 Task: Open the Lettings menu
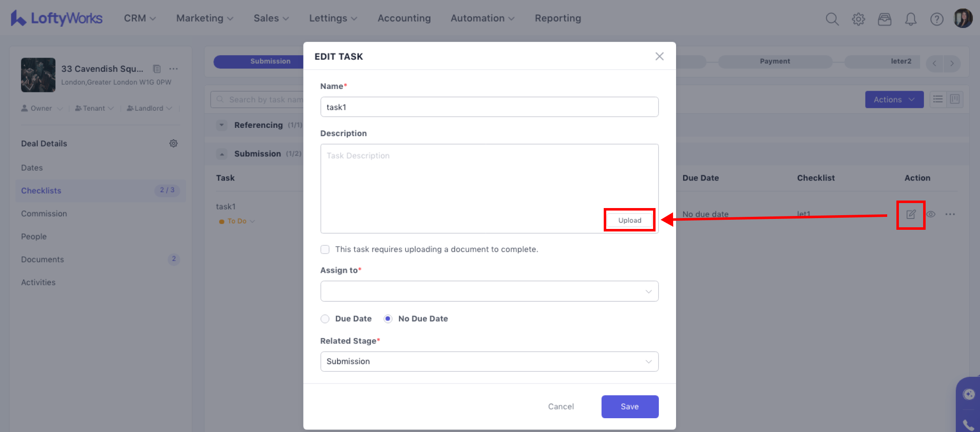[x=333, y=18]
